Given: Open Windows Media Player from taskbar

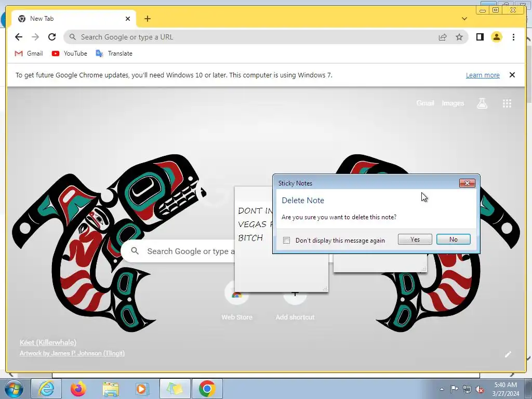Looking at the screenshot, I should coord(142,389).
